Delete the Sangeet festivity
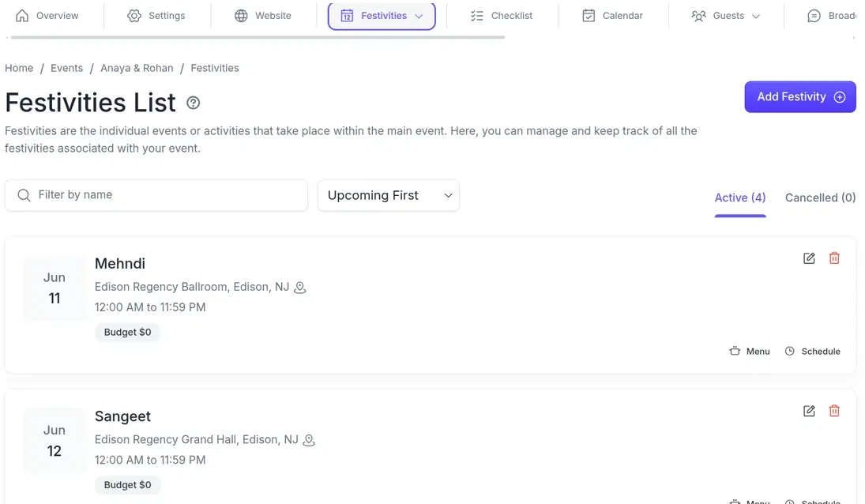The width and height of the screenshot is (865, 504). point(834,411)
